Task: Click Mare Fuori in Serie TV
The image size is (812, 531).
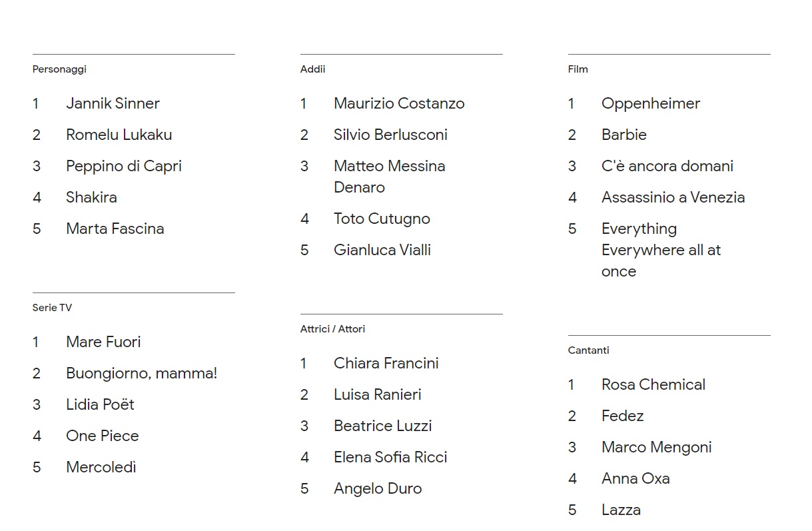Action: pos(103,342)
